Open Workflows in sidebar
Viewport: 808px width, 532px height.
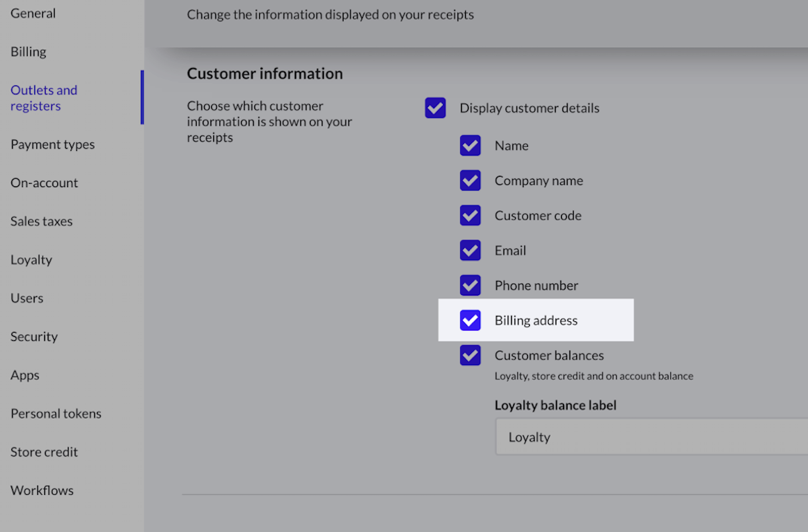(x=42, y=490)
